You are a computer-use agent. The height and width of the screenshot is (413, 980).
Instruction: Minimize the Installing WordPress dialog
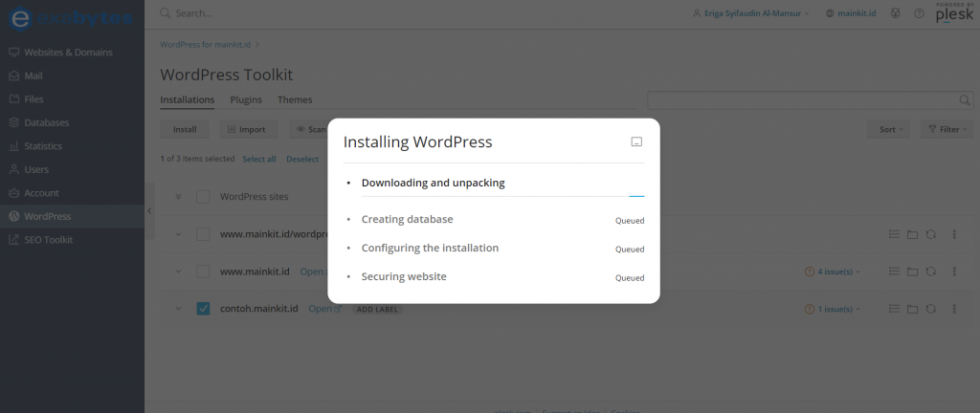[636, 141]
